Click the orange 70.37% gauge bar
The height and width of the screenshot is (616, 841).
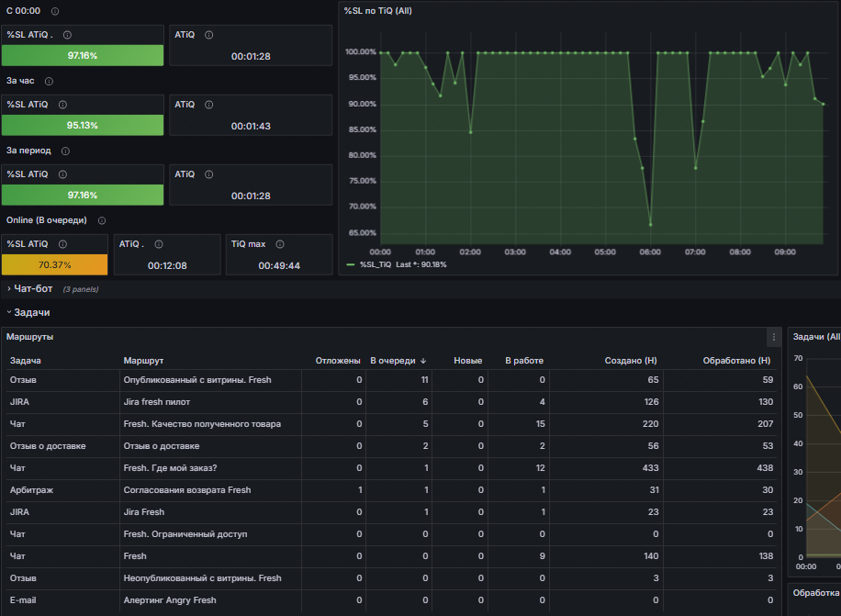[55, 264]
